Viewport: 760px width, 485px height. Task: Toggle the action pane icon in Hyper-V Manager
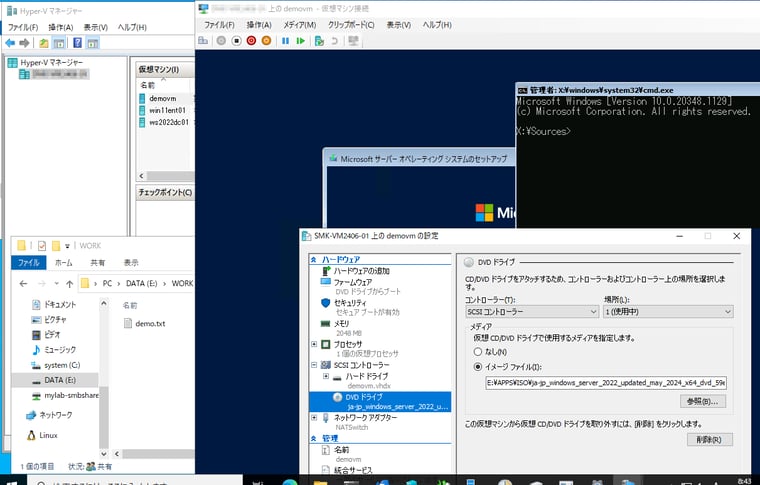93,43
